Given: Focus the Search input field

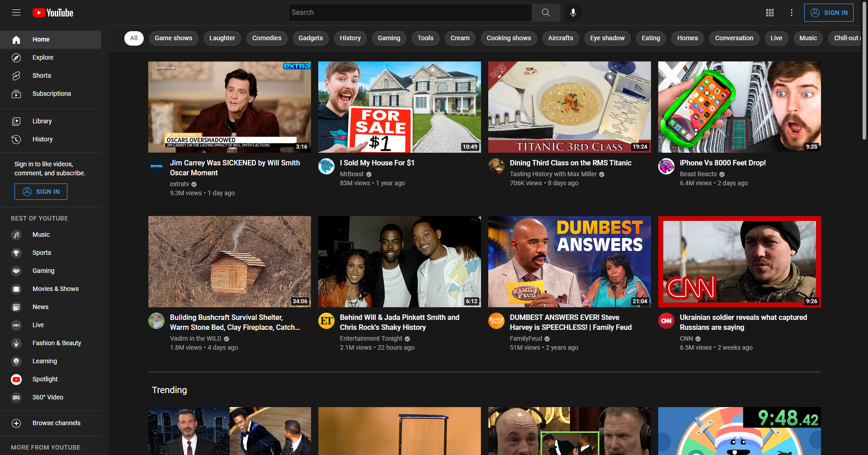Looking at the screenshot, I should point(410,13).
